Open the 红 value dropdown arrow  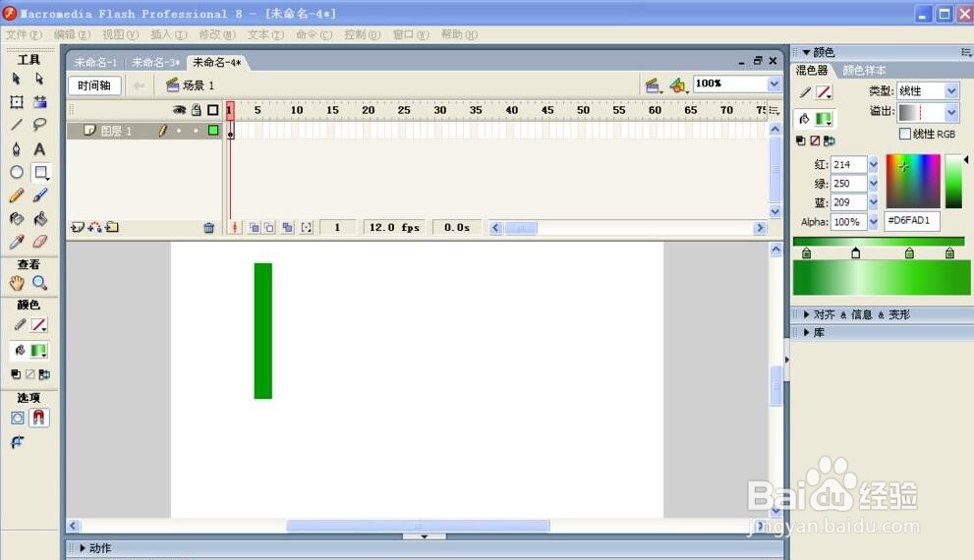click(x=873, y=164)
